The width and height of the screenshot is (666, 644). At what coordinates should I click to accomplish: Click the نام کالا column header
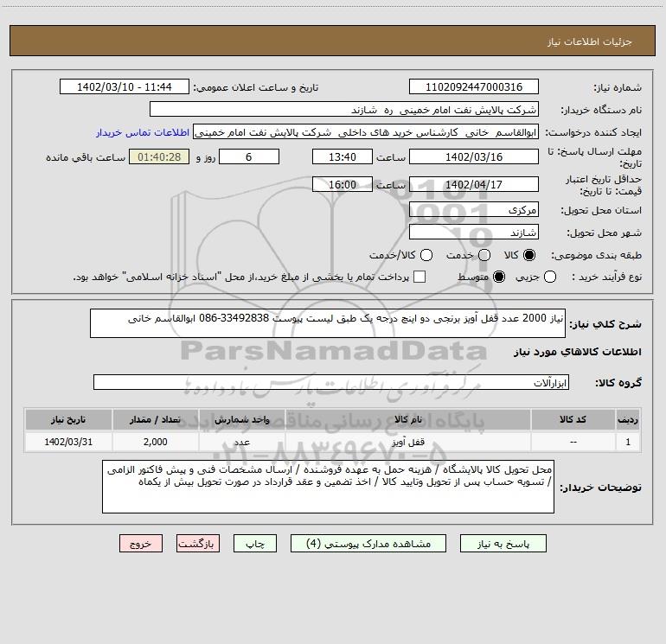click(x=407, y=420)
